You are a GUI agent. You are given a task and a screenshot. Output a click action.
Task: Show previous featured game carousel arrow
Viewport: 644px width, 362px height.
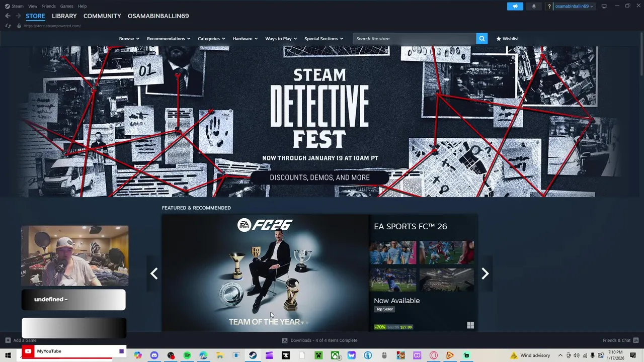(154, 274)
